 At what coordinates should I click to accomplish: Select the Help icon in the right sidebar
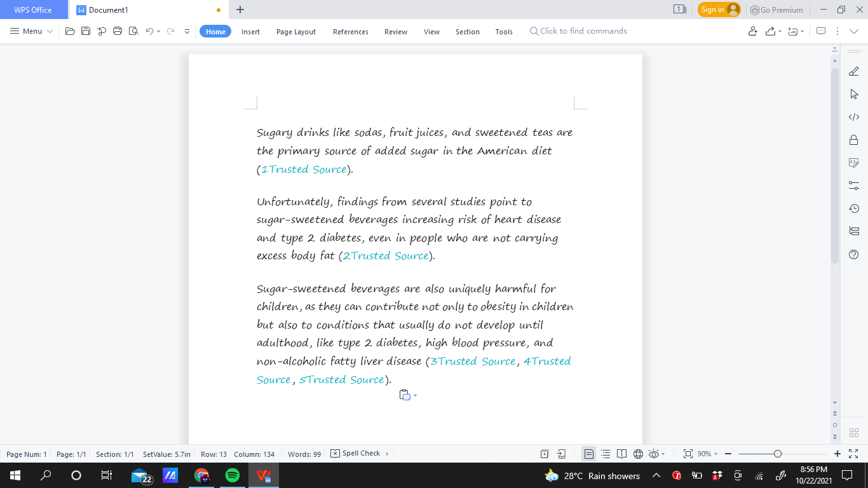(854, 254)
